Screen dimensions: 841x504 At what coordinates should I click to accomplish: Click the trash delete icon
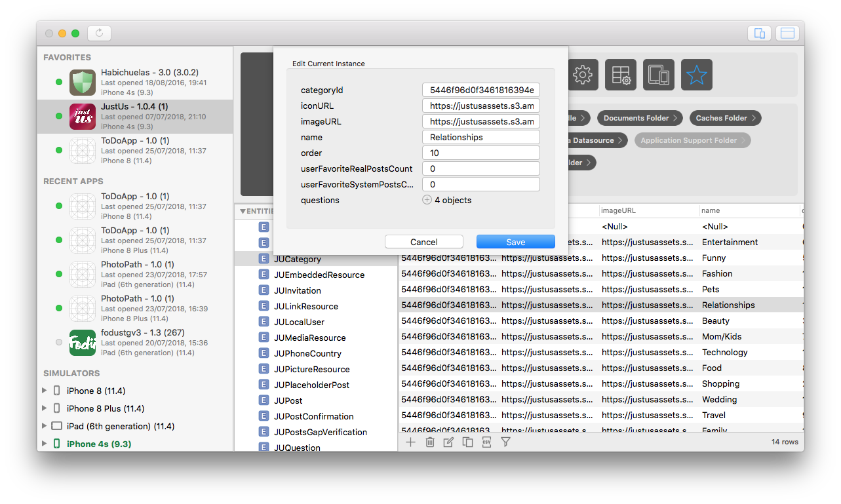[430, 442]
